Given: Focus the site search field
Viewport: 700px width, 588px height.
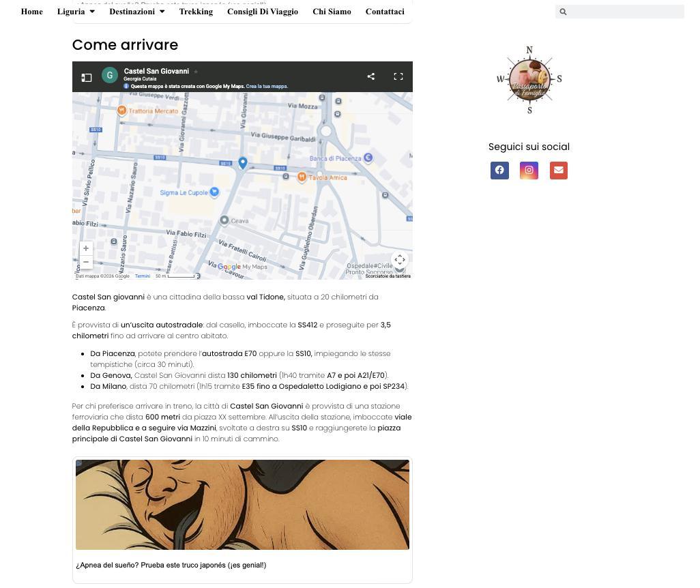Looking at the screenshot, I should pos(619,12).
